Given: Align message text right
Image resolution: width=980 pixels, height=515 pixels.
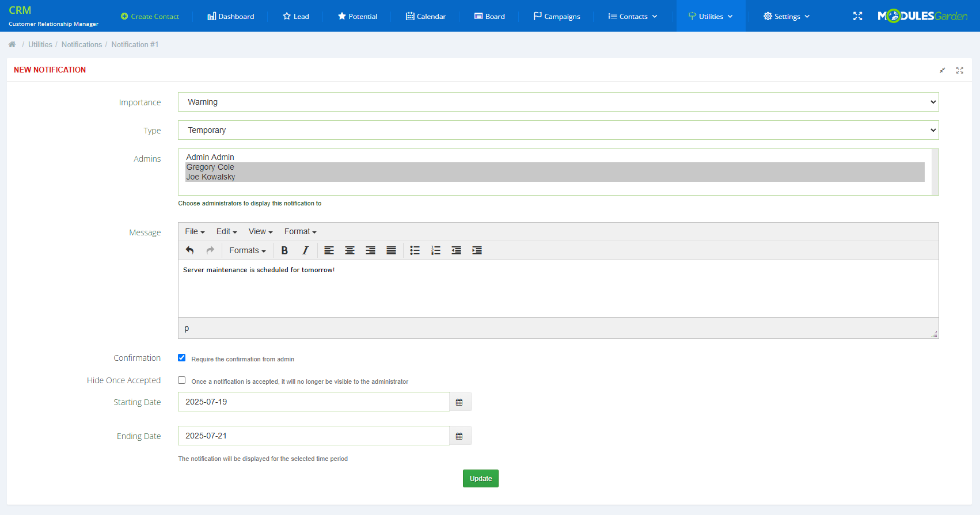Looking at the screenshot, I should click(370, 250).
